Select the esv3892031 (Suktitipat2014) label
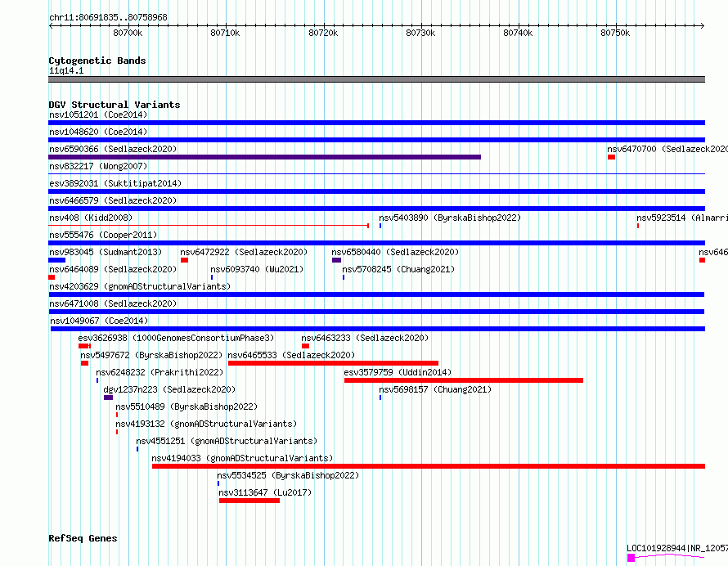This screenshot has height=566, width=728. pos(115,183)
